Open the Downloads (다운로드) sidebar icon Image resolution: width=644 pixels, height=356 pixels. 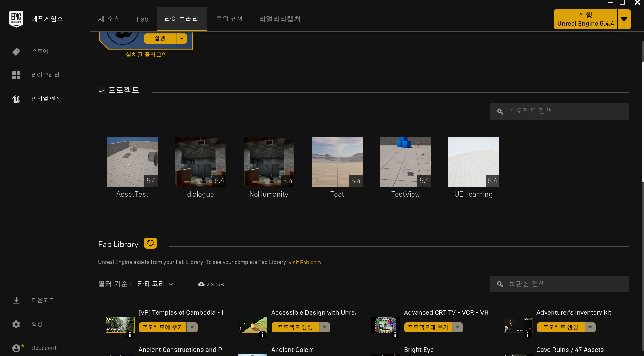point(16,300)
